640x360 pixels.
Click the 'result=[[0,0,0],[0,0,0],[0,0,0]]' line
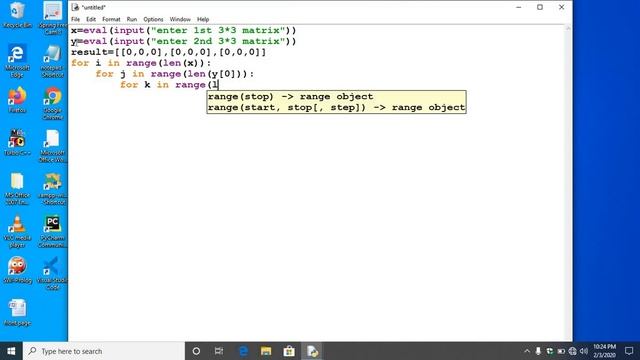coord(168,52)
